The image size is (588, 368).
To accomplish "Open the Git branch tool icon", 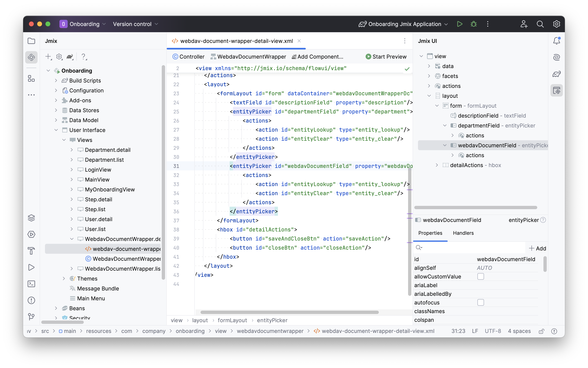I will (31, 316).
